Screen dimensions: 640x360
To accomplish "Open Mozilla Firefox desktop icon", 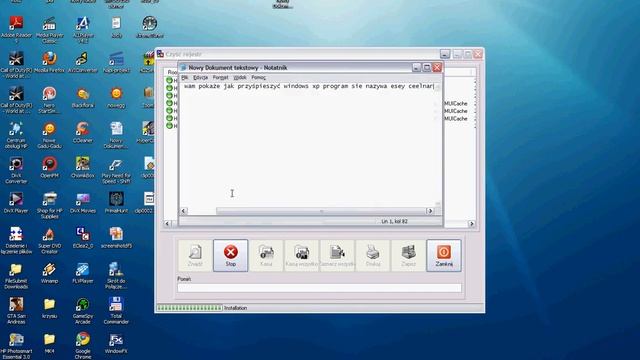I will pyautogui.click(x=49, y=62).
